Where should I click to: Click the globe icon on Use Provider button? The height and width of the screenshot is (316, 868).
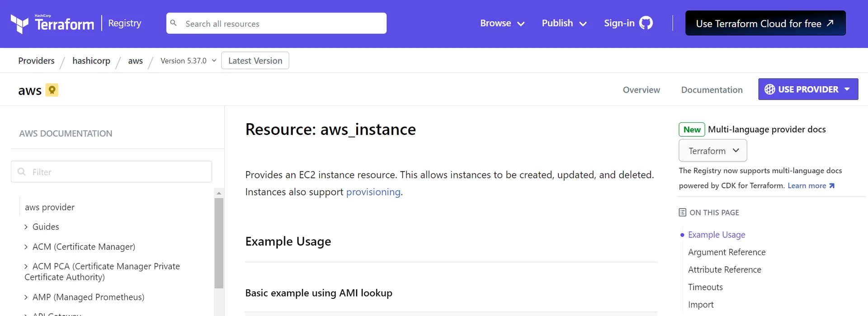coord(769,89)
